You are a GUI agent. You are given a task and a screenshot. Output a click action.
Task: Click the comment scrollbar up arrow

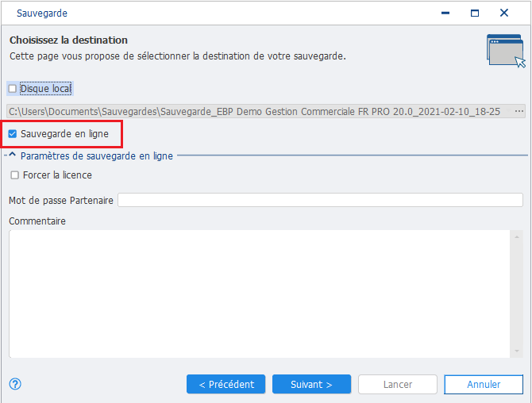click(x=517, y=237)
